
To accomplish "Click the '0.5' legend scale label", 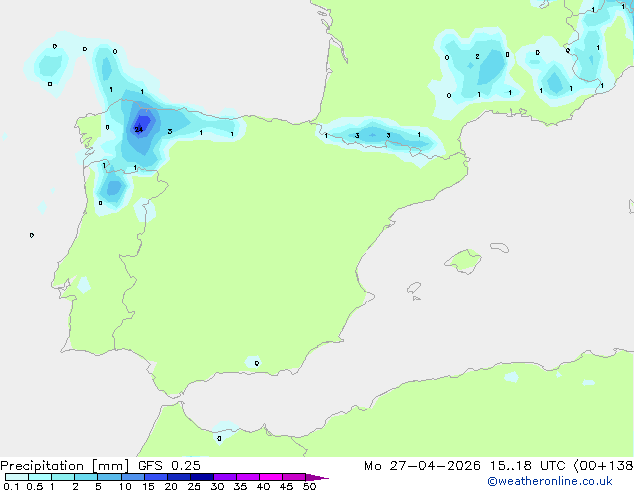I will 35,486.
